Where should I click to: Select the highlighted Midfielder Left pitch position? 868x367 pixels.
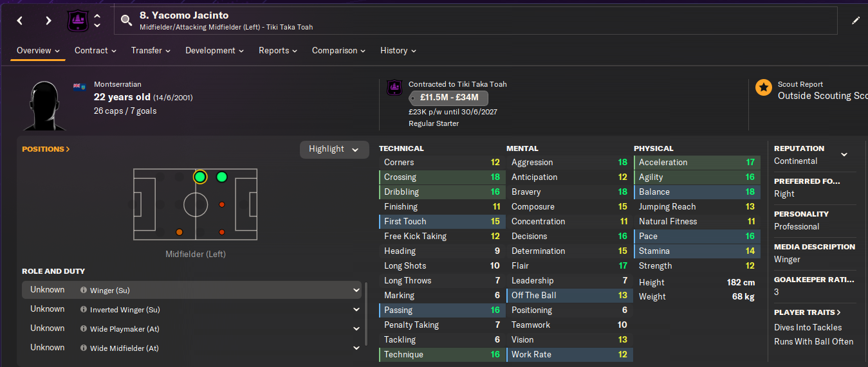[x=200, y=177]
